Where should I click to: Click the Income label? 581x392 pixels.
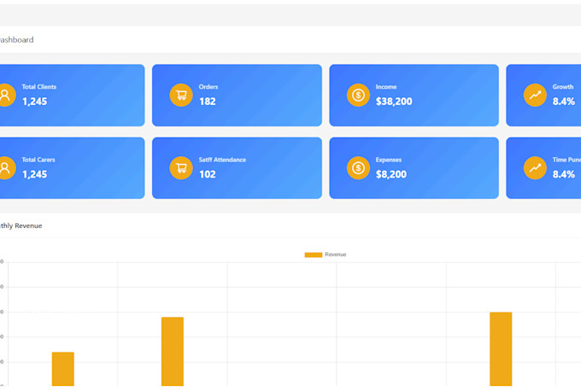tap(386, 87)
